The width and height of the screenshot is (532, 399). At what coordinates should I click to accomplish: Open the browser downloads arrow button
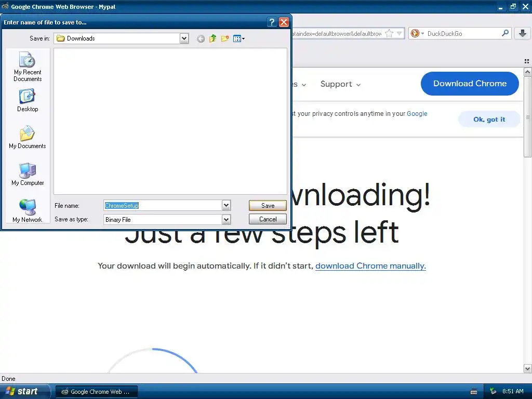point(523,33)
